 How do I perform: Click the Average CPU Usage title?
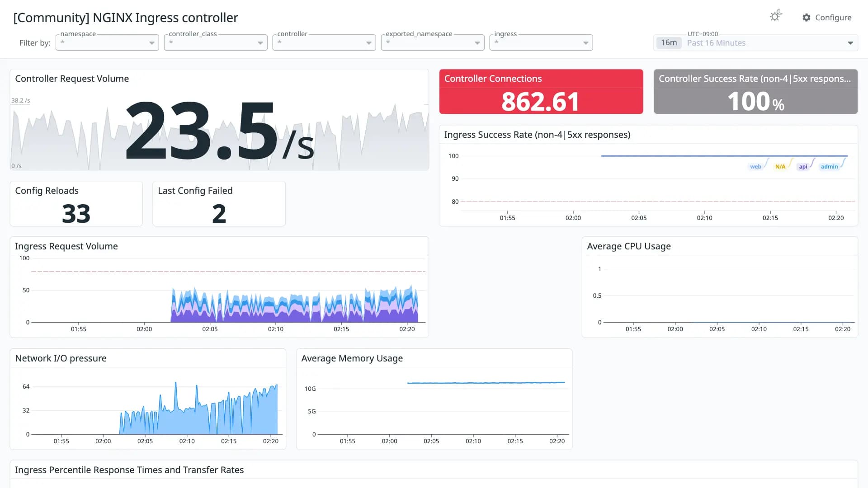tap(629, 246)
